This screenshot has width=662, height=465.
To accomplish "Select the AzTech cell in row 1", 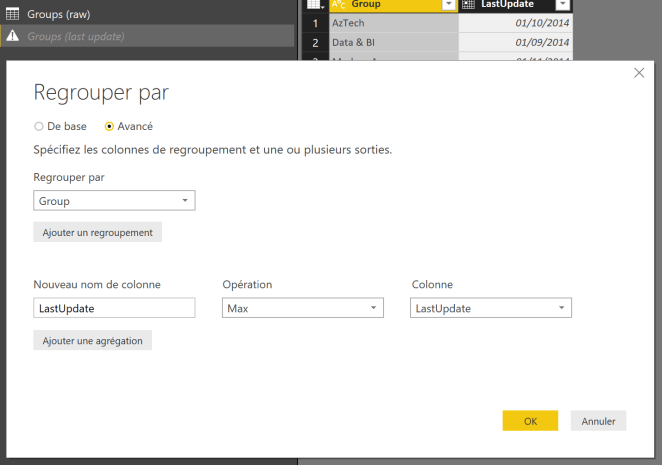I will [393, 23].
